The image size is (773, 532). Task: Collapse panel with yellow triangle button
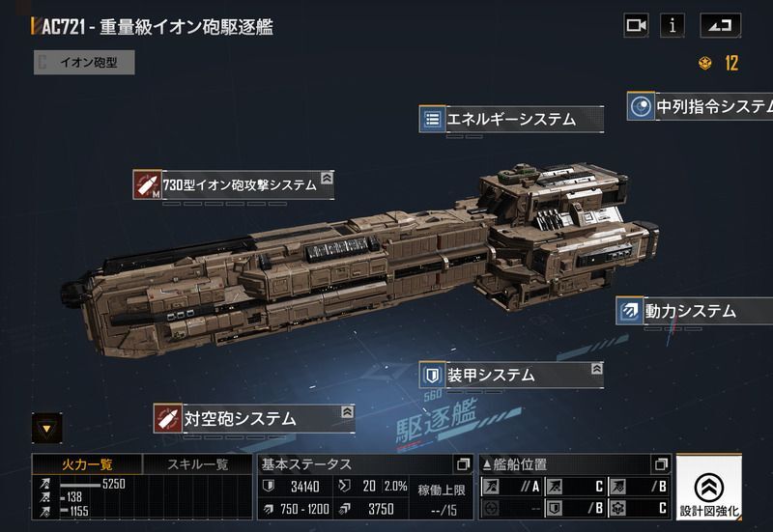[46, 428]
